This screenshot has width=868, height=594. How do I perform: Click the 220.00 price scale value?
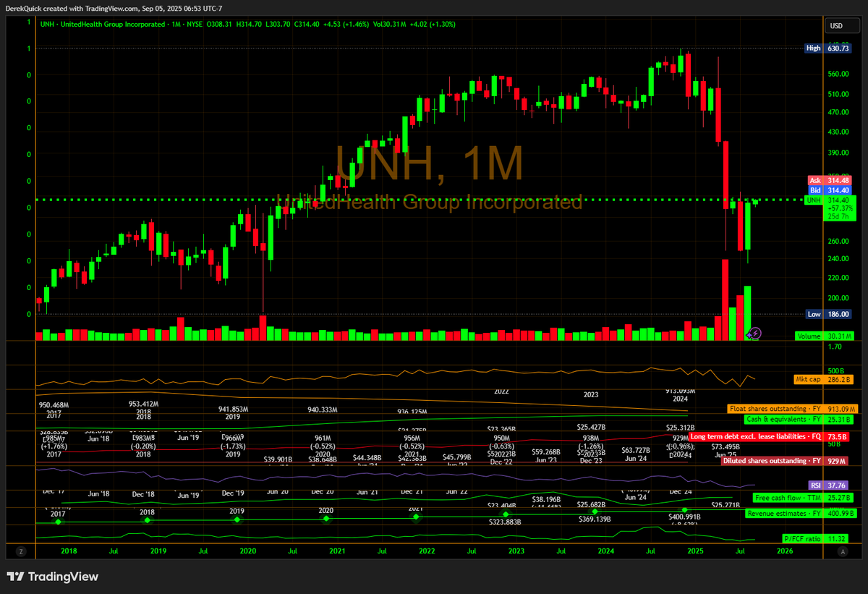click(x=838, y=278)
